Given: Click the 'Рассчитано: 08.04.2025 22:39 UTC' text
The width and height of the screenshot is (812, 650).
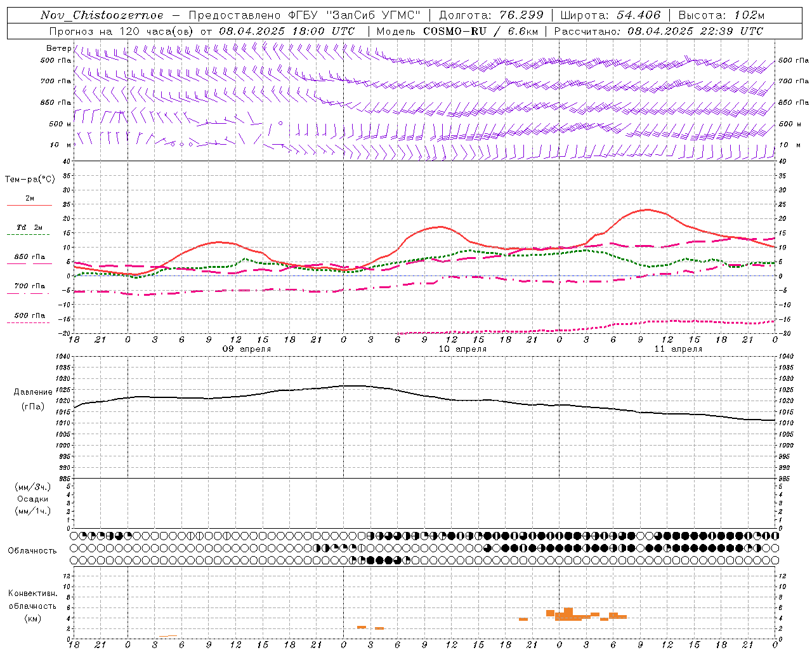Looking at the screenshot, I should (x=658, y=31).
